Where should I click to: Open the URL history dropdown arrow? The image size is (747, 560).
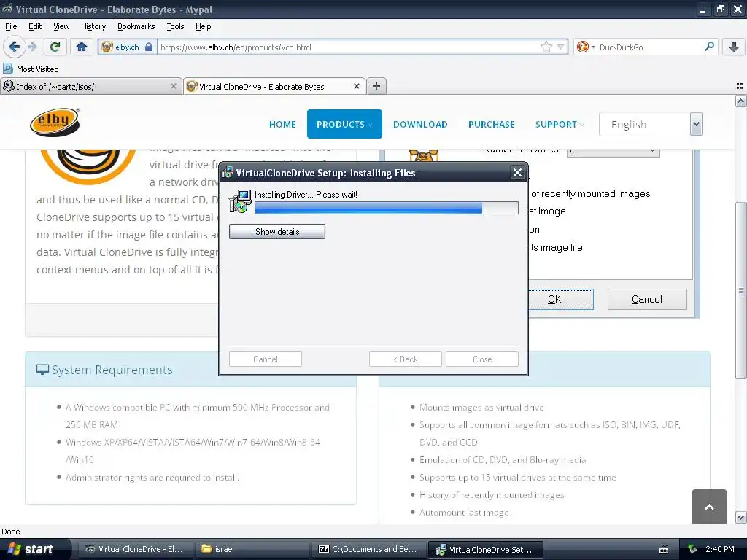(561, 47)
